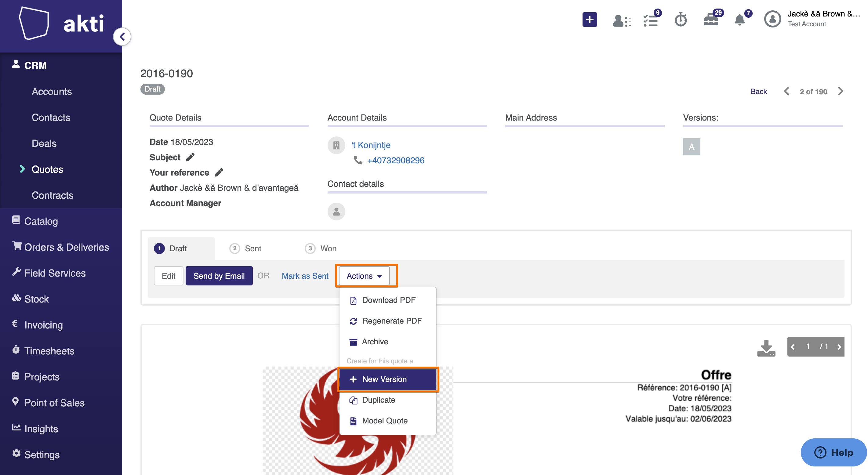The height and width of the screenshot is (475, 868).
Task: Open the 't Konijntje account link
Action: coord(371,145)
